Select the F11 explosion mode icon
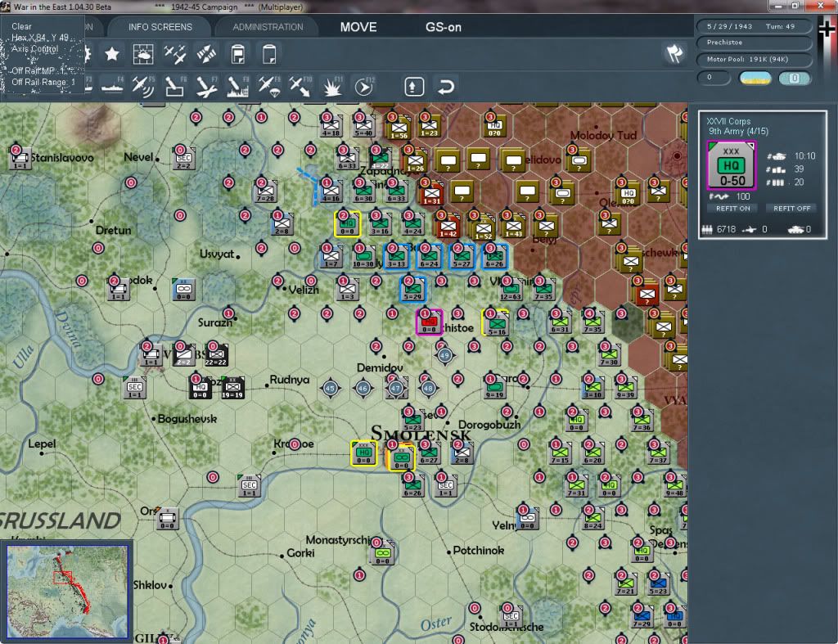This screenshot has height=644, width=838. pos(332,87)
